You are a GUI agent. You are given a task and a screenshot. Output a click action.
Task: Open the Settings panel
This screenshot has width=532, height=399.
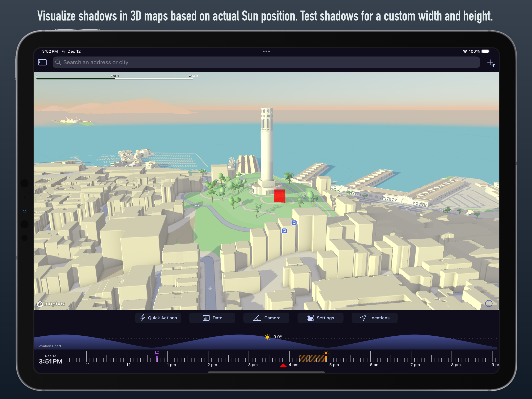click(x=320, y=318)
